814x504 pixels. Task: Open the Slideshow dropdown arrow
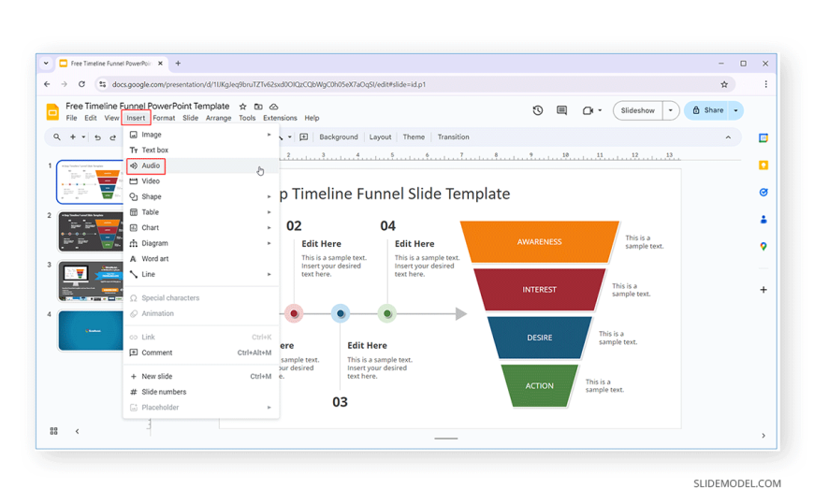click(x=670, y=110)
